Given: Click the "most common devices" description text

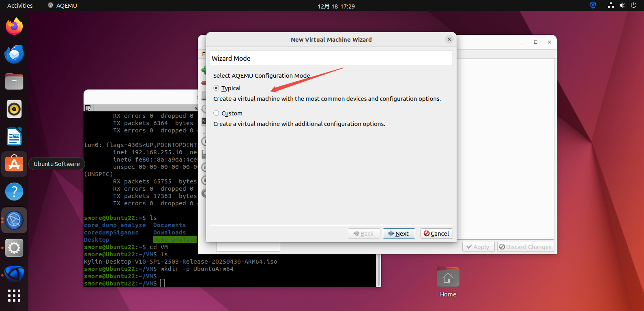Looking at the screenshot, I should tap(327, 99).
